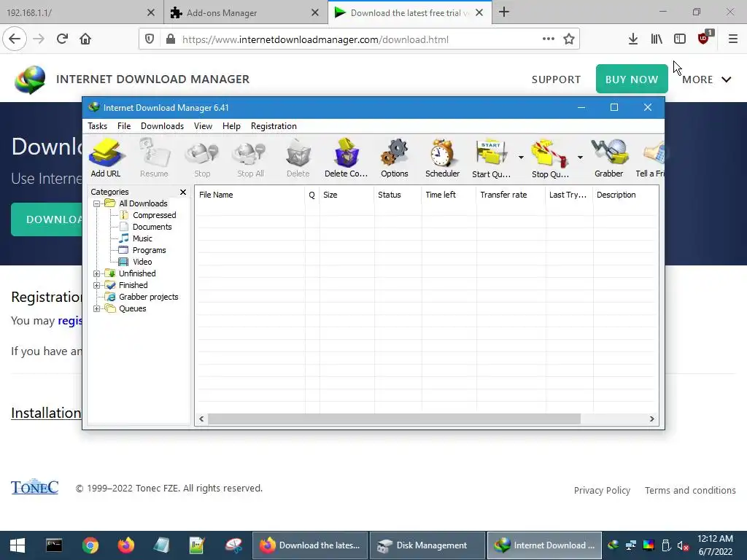747x560 pixels.
Task: Open Start Queue dropdown arrow
Action: 521,157
